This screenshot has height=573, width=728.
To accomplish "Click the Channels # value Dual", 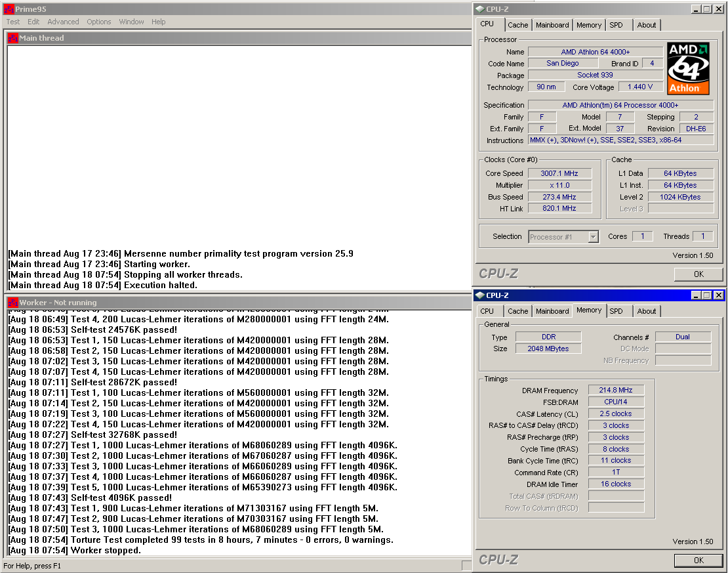I will pyautogui.click(x=683, y=337).
